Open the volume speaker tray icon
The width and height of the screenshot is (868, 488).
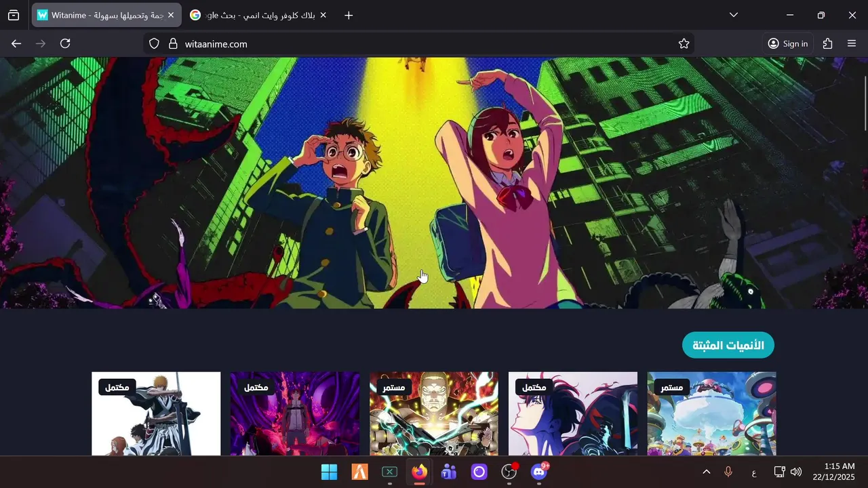point(796,472)
